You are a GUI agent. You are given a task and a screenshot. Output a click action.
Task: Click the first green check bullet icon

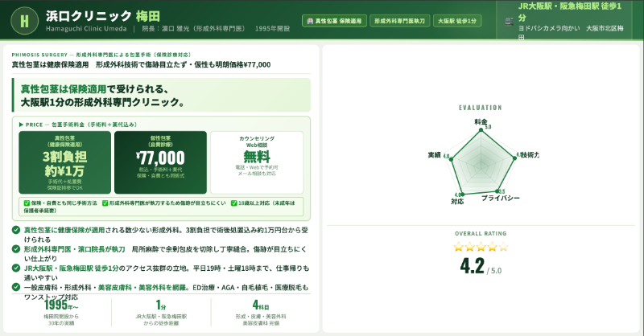[17, 230]
